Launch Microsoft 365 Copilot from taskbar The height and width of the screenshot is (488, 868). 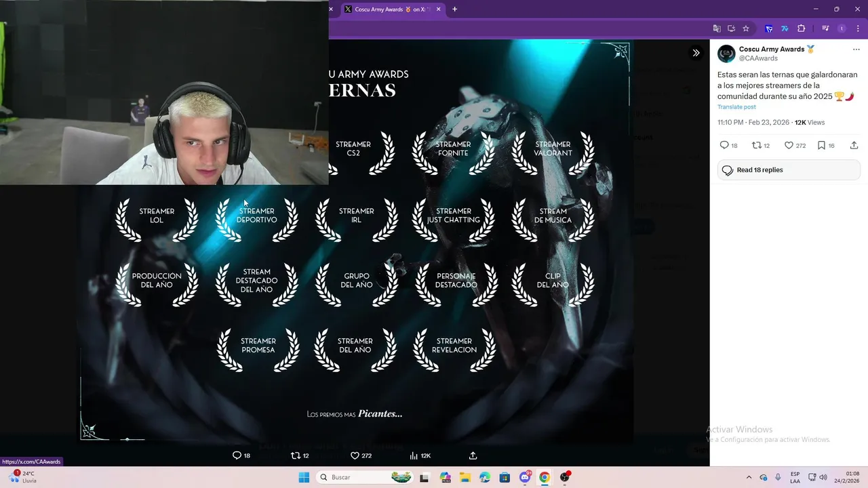(x=445, y=477)
